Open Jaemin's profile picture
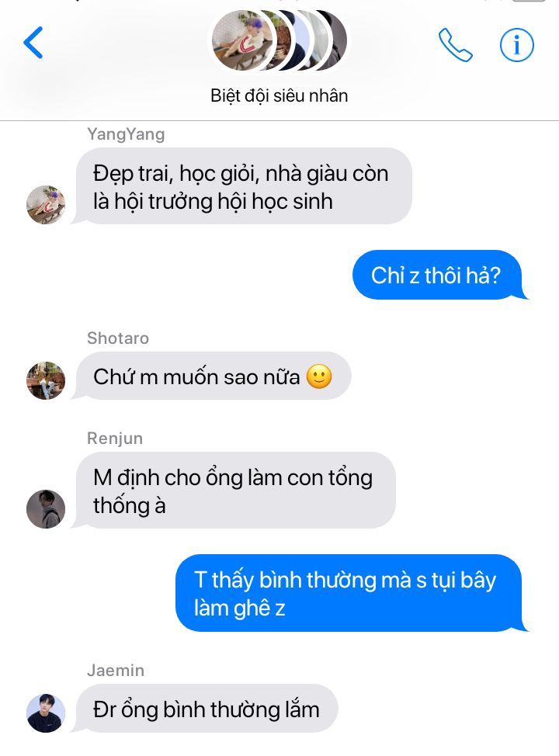This screenshot has height=756, width=559. point(46,713)
